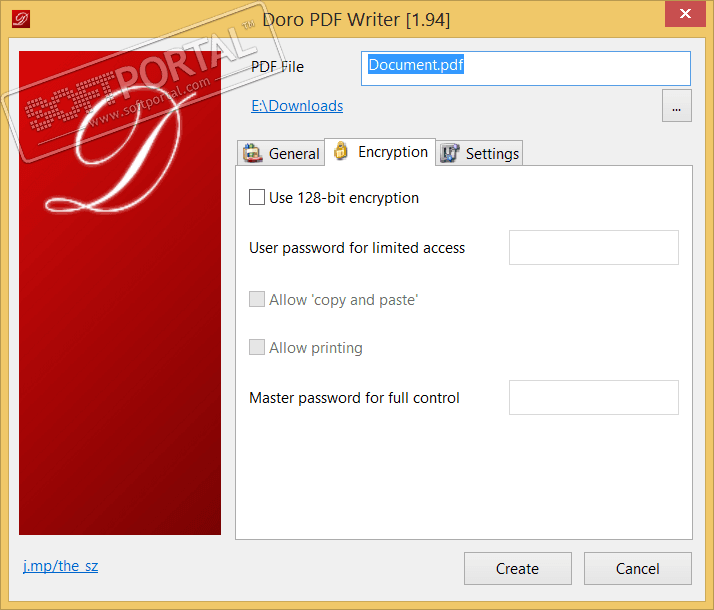Browse for output folder with ... button
The height and width of the screenshot is (610, 714).
point(677,106)
